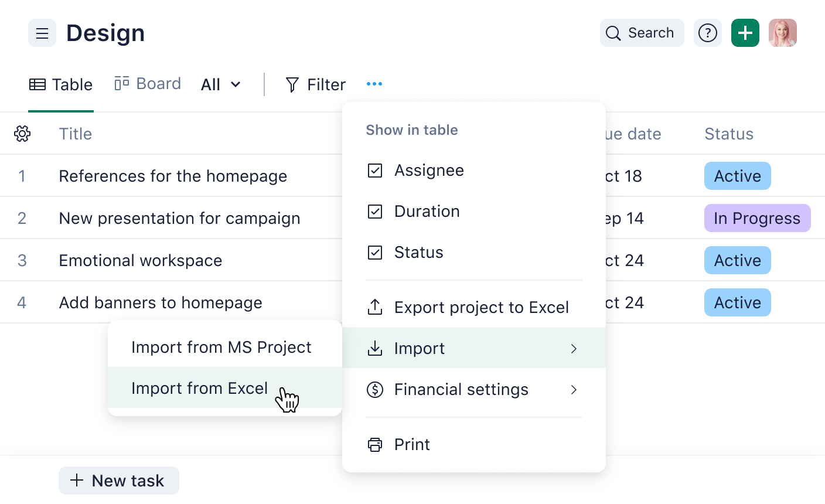Click the New task button
The width and height of the screenshot is (825, 504).
(x=118, y=481)
